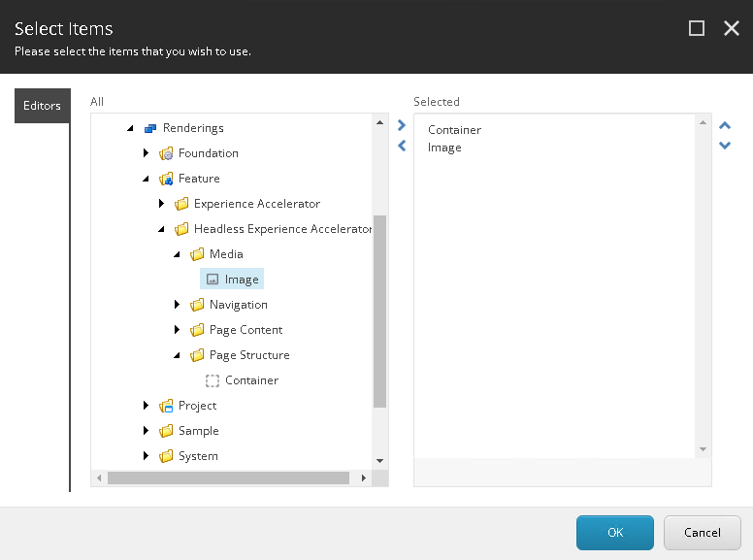The width and height of the screenshot is (753, 560).
Task: Click the tree's scroll down arrow
Action: (x=379, y=461)
